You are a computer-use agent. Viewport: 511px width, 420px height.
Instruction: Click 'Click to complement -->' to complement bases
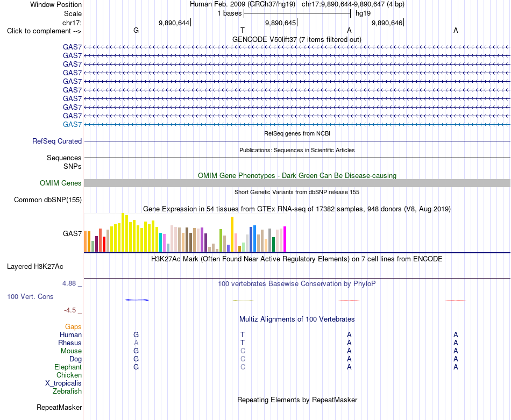[x=44, y=31]
